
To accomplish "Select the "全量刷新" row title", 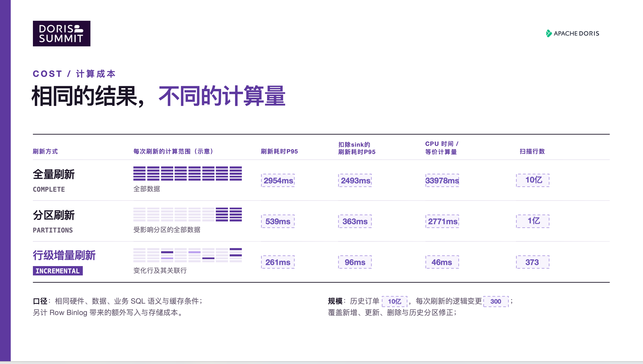I will click(54, 174).
